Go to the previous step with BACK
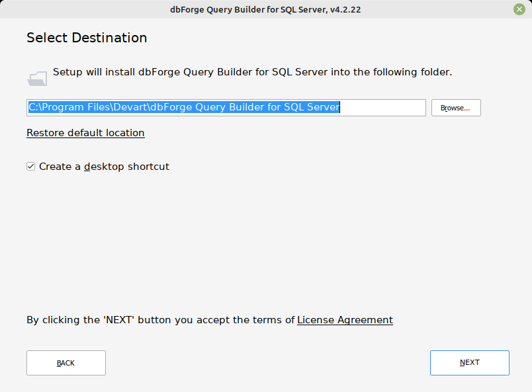 tap(66, 363)
